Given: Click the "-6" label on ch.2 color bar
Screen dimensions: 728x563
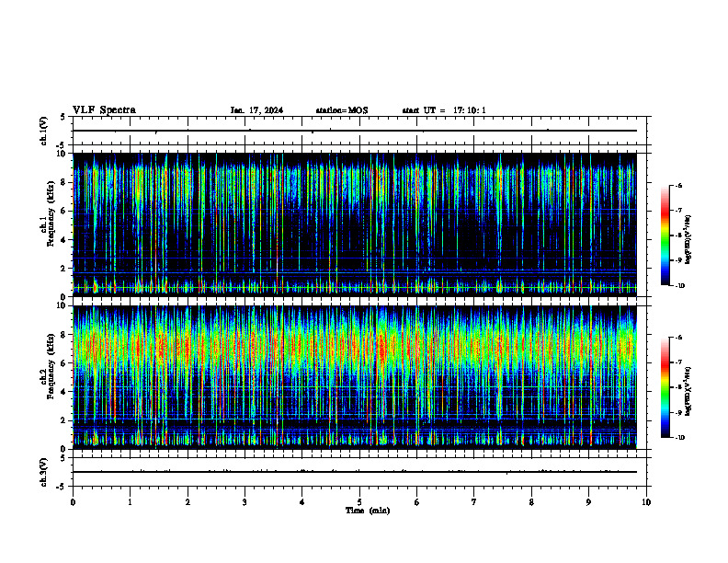Looking at the screenshot, I should click(x=678, y=338).
